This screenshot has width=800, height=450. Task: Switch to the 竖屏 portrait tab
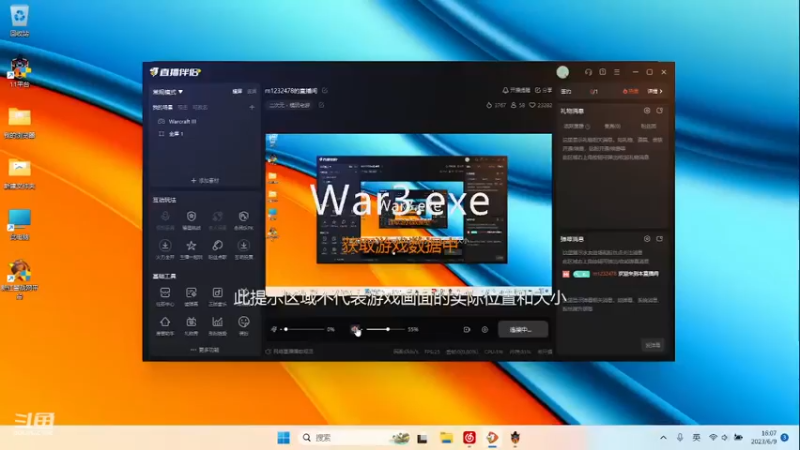[x=252, y=91]
